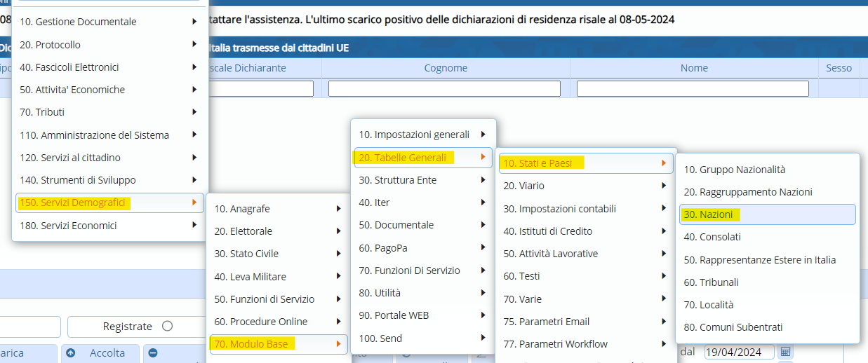This screenshot has height=363, width=868.
Task: Click the date field showing 19/04/2024
Action: tap(739, 352)
